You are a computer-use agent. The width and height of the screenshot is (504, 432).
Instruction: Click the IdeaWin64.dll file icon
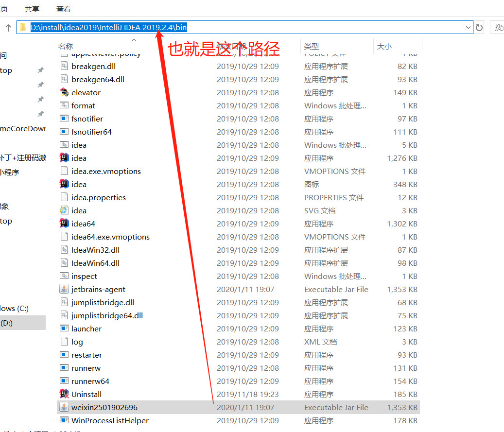pos(64,263)
